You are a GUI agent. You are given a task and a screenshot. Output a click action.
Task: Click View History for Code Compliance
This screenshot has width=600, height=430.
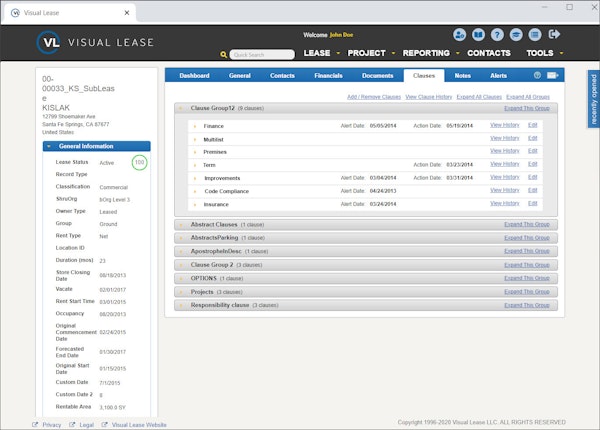[505, 190]
